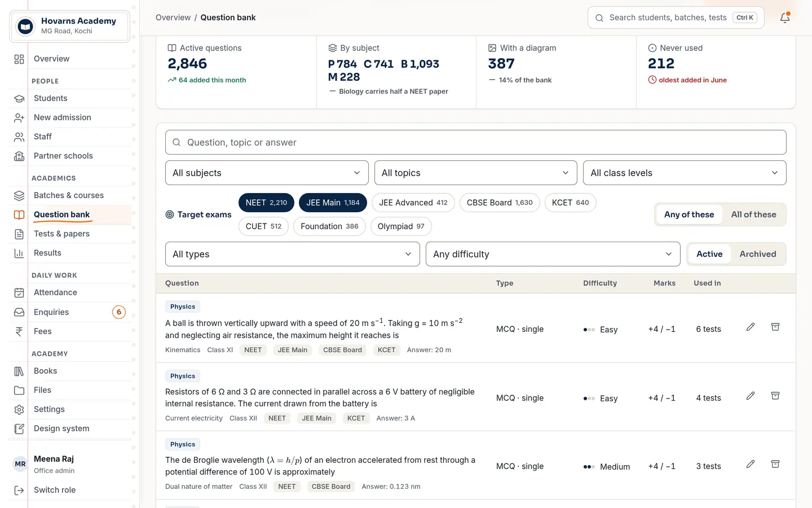The height and width of the screenshot is (508, 812).
Task: Go to Tests & papers
Action: [x=70, y=234]
